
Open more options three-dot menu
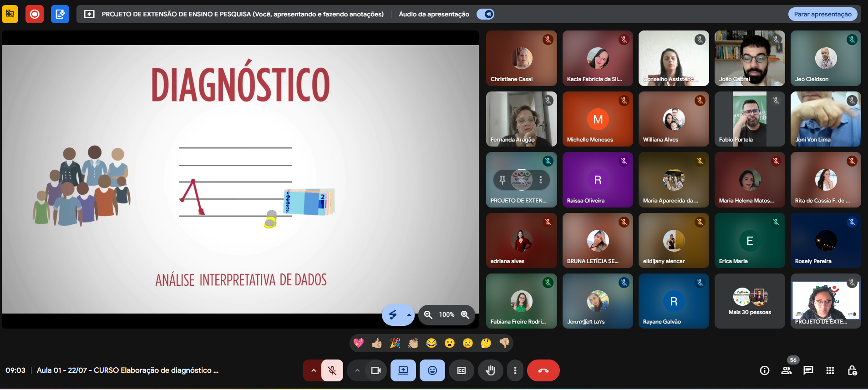coord(515,370)
